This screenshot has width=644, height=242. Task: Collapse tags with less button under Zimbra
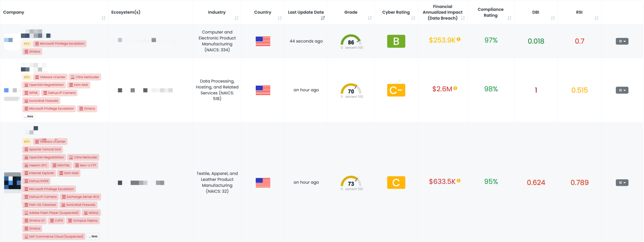click(x=29, y=116)
